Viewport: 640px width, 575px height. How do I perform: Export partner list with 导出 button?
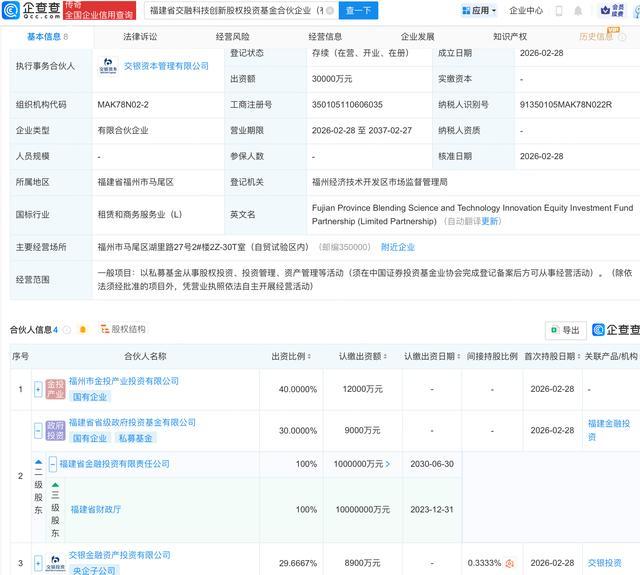click(x=565, y=330)
